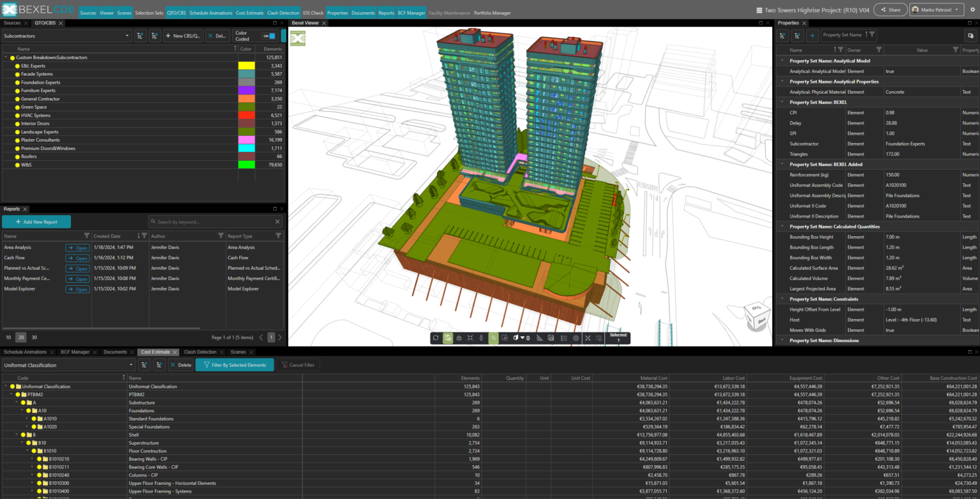Click the Add New Report button

tap(36, 221)
